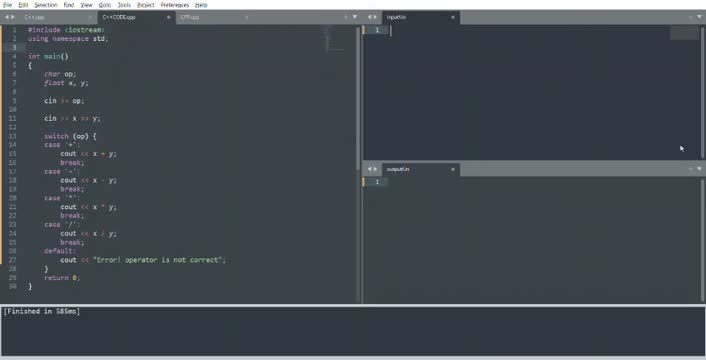The width and height of the screenshot is (706, 360).
Task: Open the tab list dropdown in the input pane
Action: coord(699,17)
